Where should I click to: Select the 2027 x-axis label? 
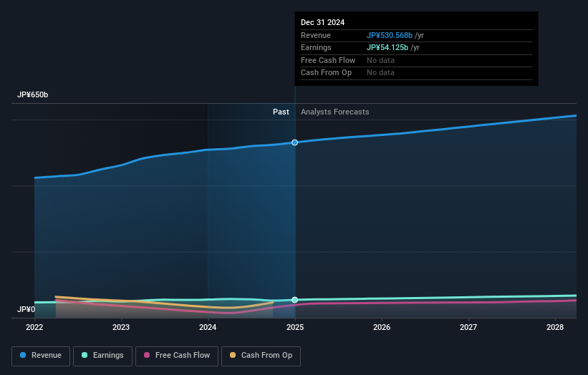point(468,328)
